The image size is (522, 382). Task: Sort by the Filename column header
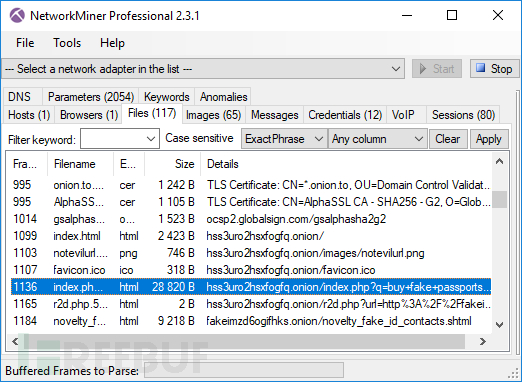click(80, 164)
